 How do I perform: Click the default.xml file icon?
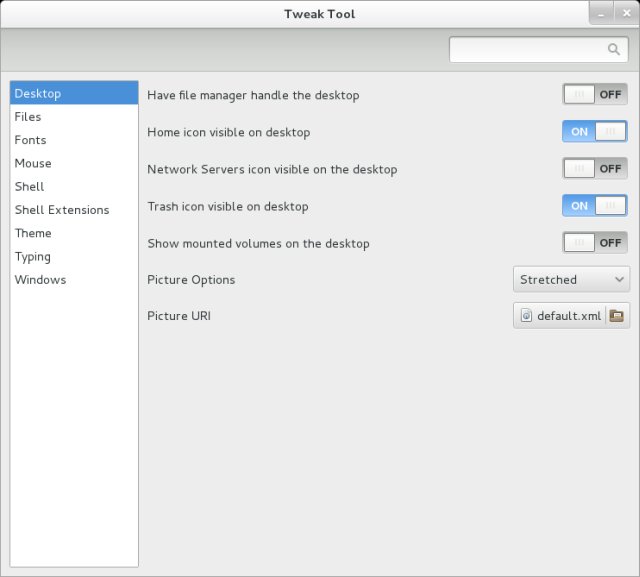pos(526,315)
